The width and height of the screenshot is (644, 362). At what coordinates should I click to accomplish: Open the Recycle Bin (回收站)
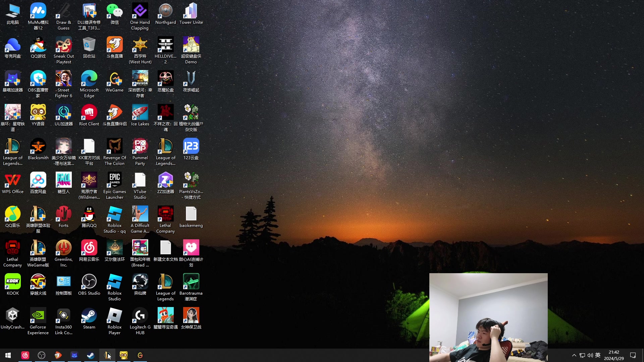(89, 48)
